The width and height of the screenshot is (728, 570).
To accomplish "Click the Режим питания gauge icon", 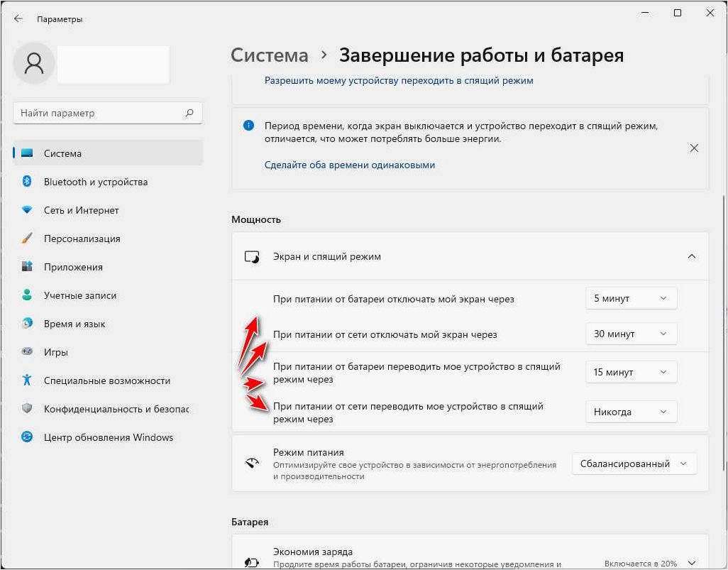I will [x=252, y=463].
